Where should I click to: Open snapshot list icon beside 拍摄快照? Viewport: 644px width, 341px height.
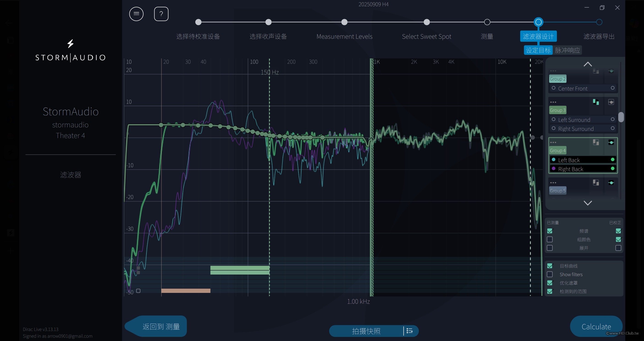coord(410,331)
